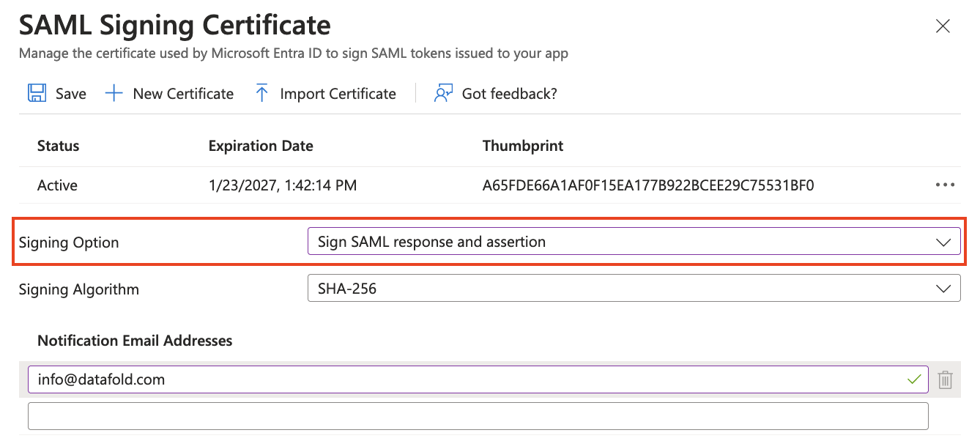Click the empty notification email field
The image size is (980, 441).
tap(478, 416)
